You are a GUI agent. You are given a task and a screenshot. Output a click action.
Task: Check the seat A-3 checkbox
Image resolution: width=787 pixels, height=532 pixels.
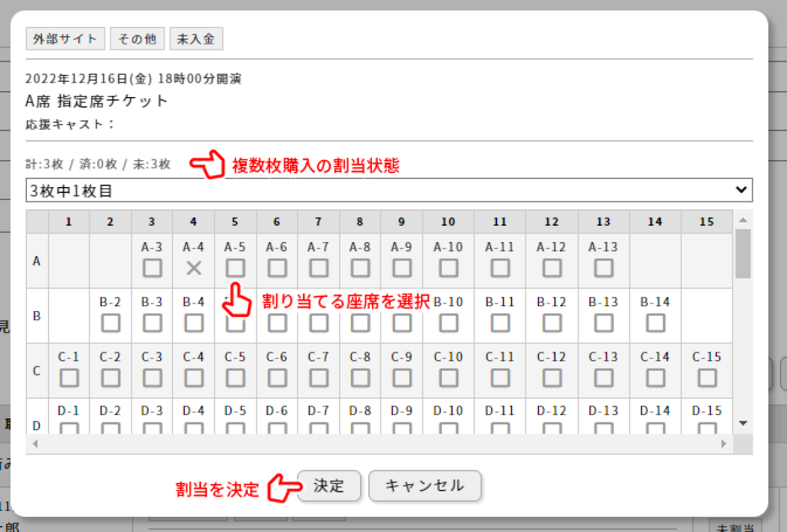tap(152, 268)
